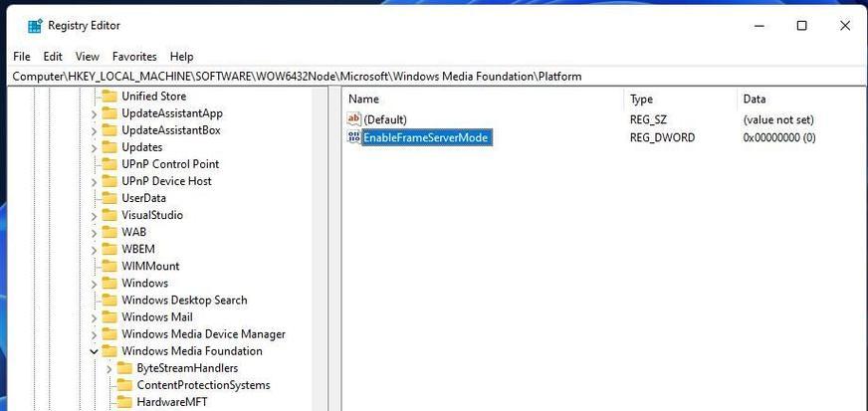Screen dimensions: 868x411
Task: Select the UPnP Control Point folder icon
Action: click(109, 164)
